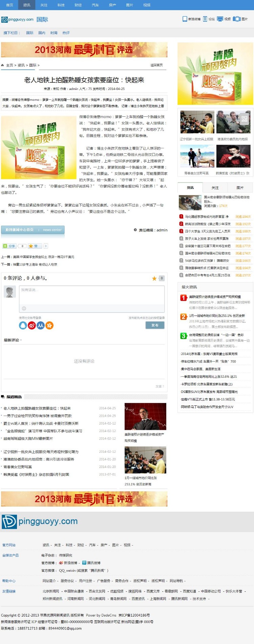Image resolution: width=254 pixels, height=644 pixels.
Task: Click the green 分享 share button
Action: (9, 246)
